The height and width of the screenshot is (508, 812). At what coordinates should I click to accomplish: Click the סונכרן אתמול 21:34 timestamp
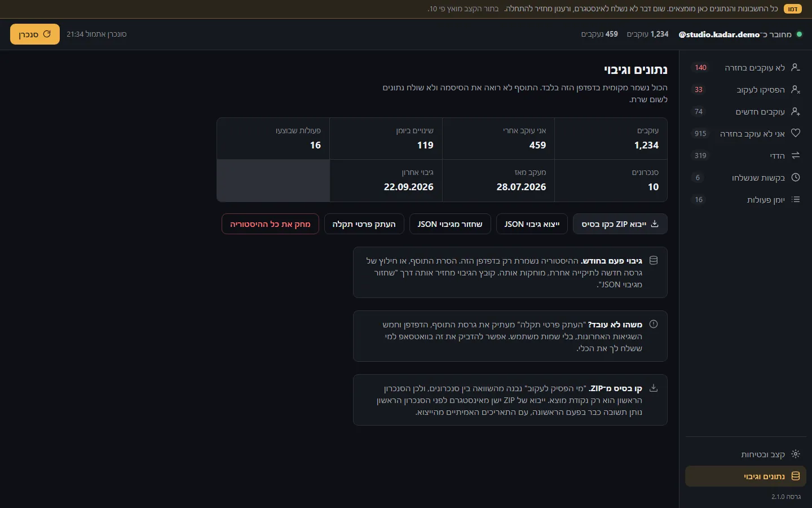point(96,34)
